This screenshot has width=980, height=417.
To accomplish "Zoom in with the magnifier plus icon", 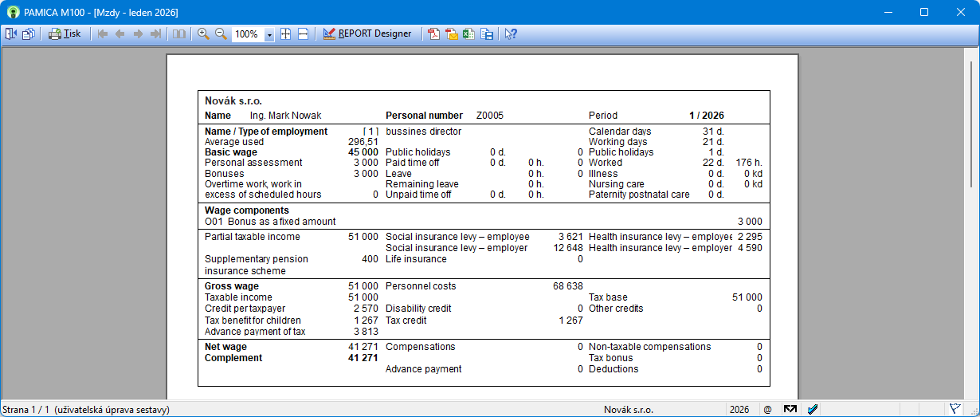I will coord(203,34).
